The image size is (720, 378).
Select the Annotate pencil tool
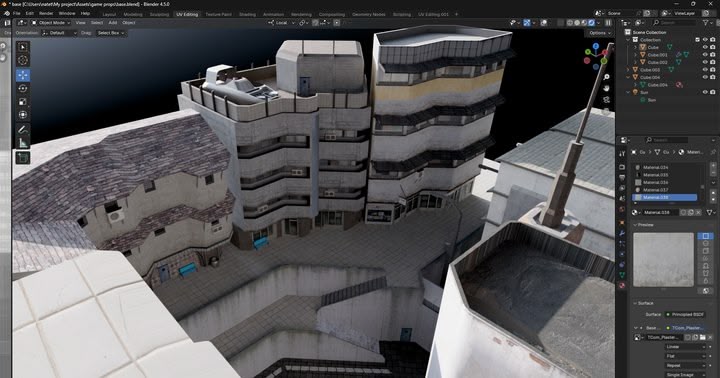[x=22, y=130]
